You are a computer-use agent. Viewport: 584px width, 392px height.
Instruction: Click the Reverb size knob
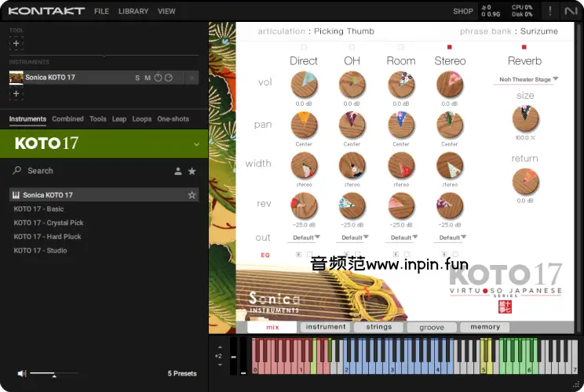pyautogui.click(x=526, y=118)
